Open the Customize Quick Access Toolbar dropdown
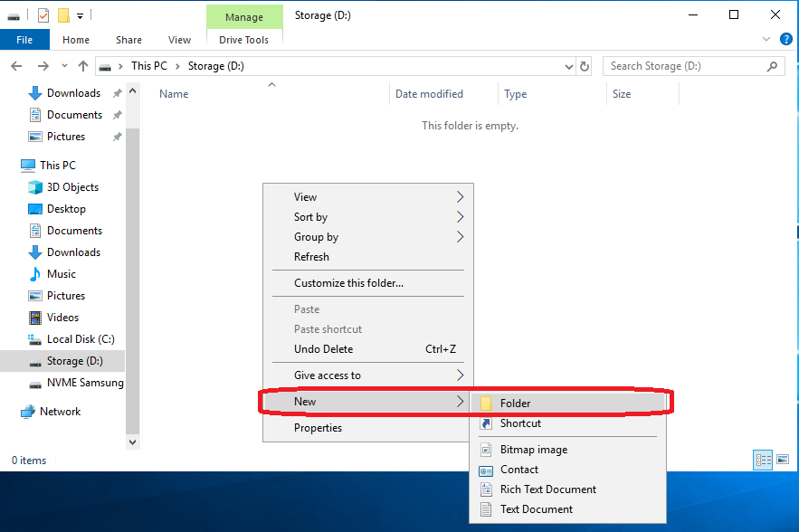The image size is (799, 532). (81, 15)
